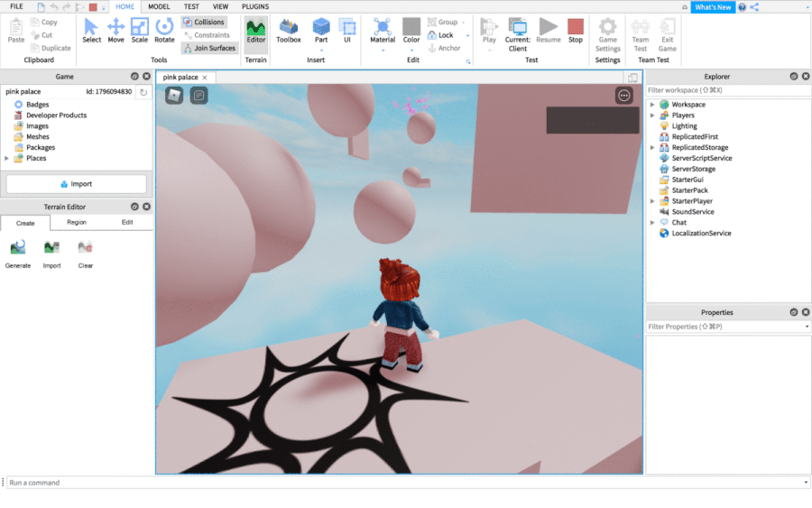812x508 pixels.
Task: Open the Region tab in Terrain Editor
Action: point(77,222)
